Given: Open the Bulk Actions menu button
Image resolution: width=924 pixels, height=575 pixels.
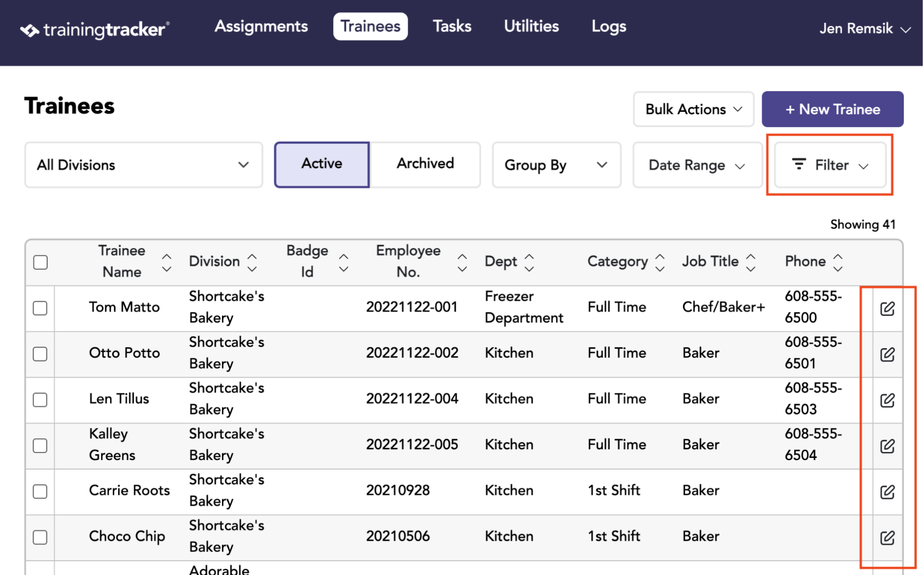Looking at the screenshot, I should [x=694, y=109].
